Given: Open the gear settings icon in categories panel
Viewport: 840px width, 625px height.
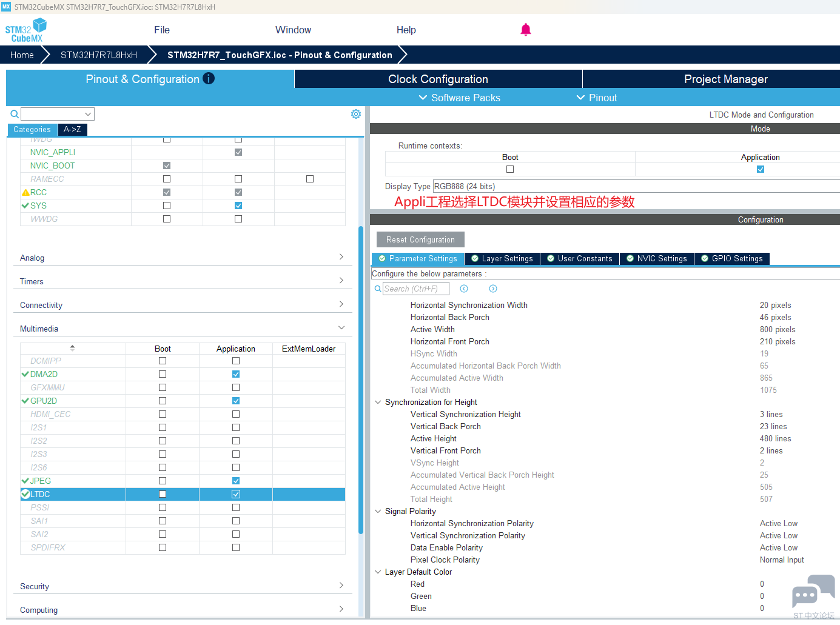Looking at the screenshot, I should coord(356,114).
